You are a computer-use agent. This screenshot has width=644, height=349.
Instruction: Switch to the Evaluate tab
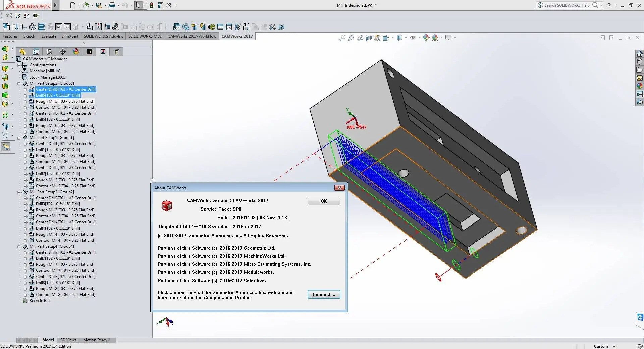pyautogui.click(x=49, y=36)
